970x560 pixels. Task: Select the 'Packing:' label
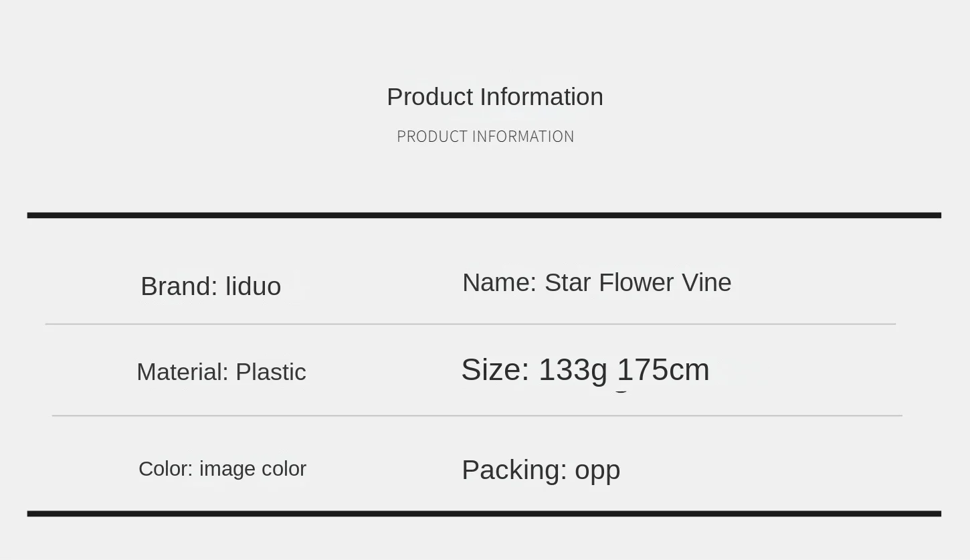(514, 470)
